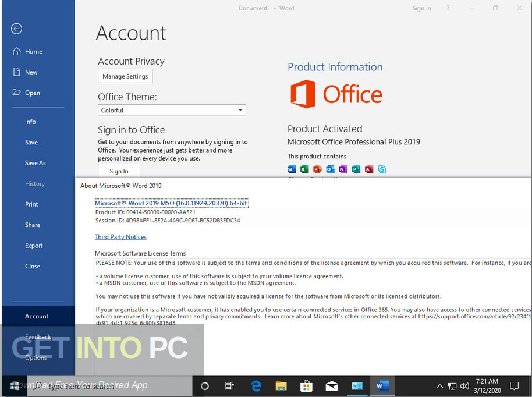Viewport: 532px width, 397px height.
Task: Click the Excel product icon
Action: point(304,169)
